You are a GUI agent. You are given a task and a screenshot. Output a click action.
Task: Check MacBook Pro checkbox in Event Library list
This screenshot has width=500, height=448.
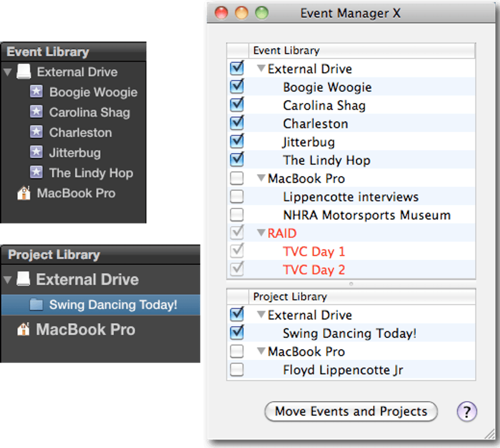237,178
